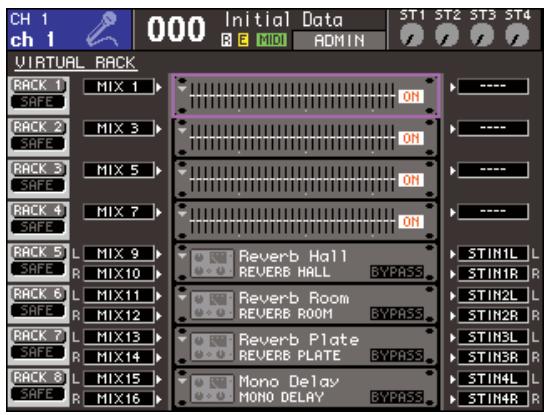Screen dimensions: 546x415
Task: Open the empty output patch box for Rack 1
Action: pyautogui.click(x=493, y=87)
